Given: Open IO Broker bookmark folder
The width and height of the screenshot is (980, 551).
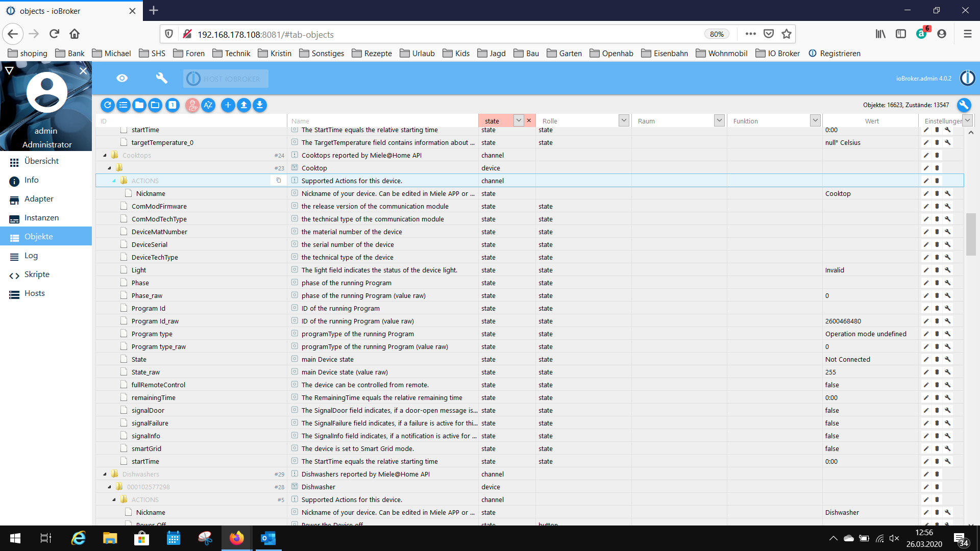Looking at the screenshot, I should tap(777, 54).
